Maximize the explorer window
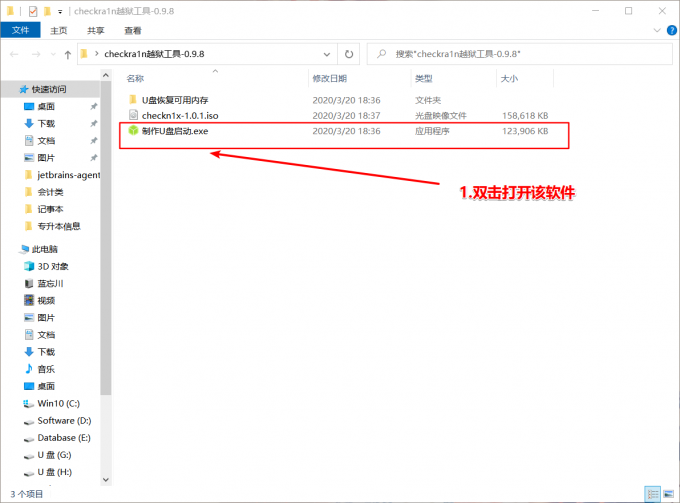This screenshot has width=680, height=503. click(628, 11)
